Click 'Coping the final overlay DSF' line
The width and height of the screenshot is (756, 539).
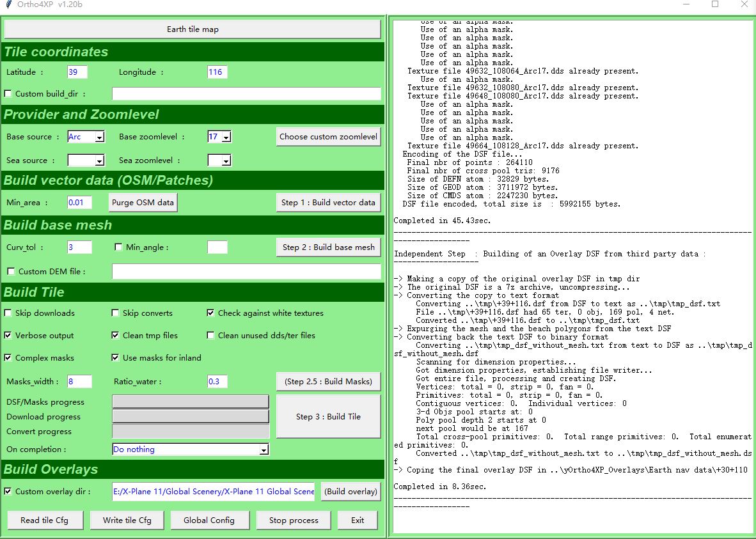pos(571,470)
